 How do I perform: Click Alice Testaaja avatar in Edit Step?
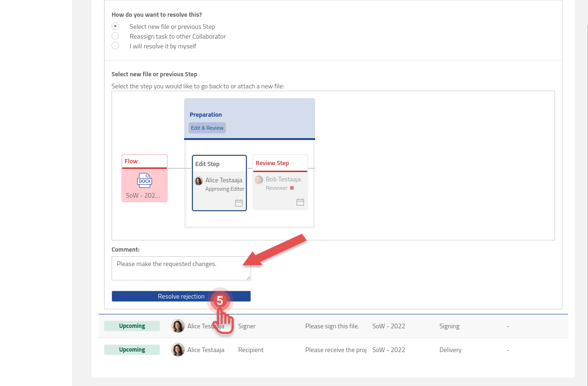pyautogui.click(x=198, y=181)
